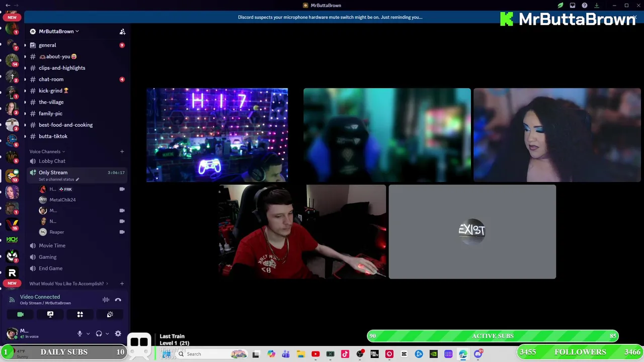
Task: Expand What Would You Like To Accomplish category
Action: tap(68, 284)
